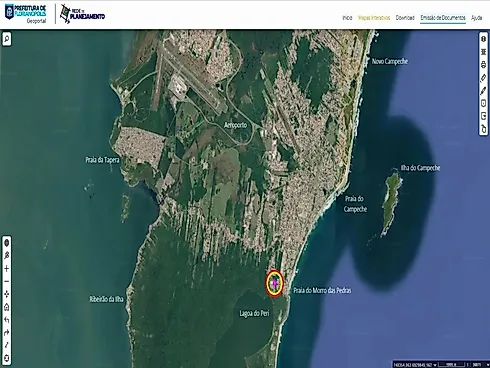The image size is (490, 368).
Task: Click the export page icon in right toolbar
Action: click(483, 116)
